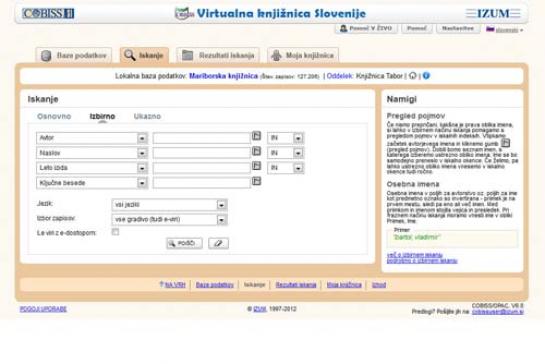Click the opening hours clock icon
Image resolution: width=545 pixels, height=364 pixels.
(413, 76)
